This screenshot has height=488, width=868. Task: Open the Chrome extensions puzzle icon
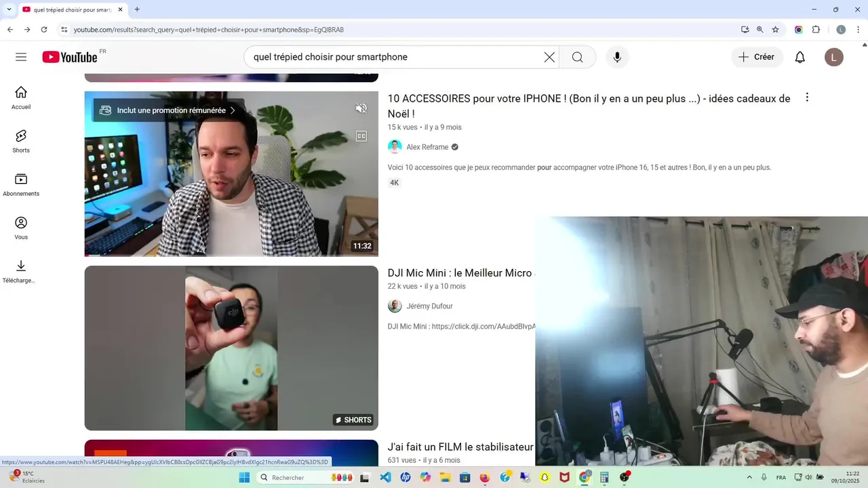(816, 30)
